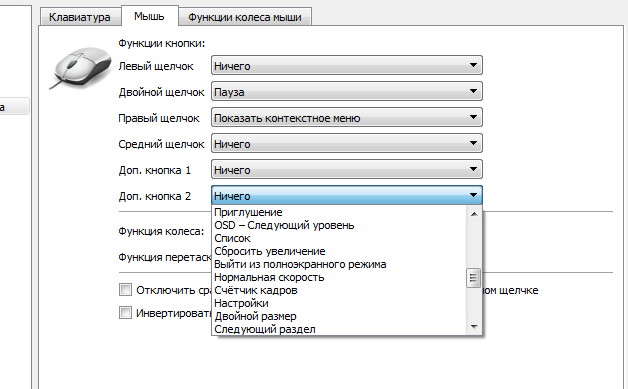The image size is (628, 389).
Task: Select Выйти из полноэкранного режима
Action: 339,264
